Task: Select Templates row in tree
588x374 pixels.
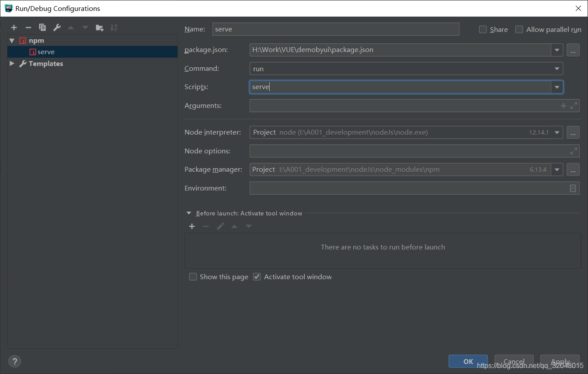Action: tap(92, 64)
